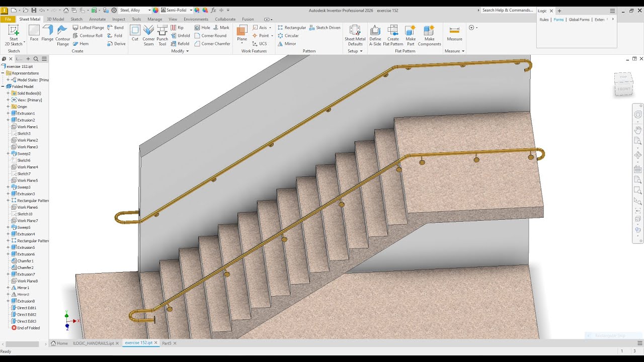Click the Mirror pattern tool
644x362 pixels.
287,44
